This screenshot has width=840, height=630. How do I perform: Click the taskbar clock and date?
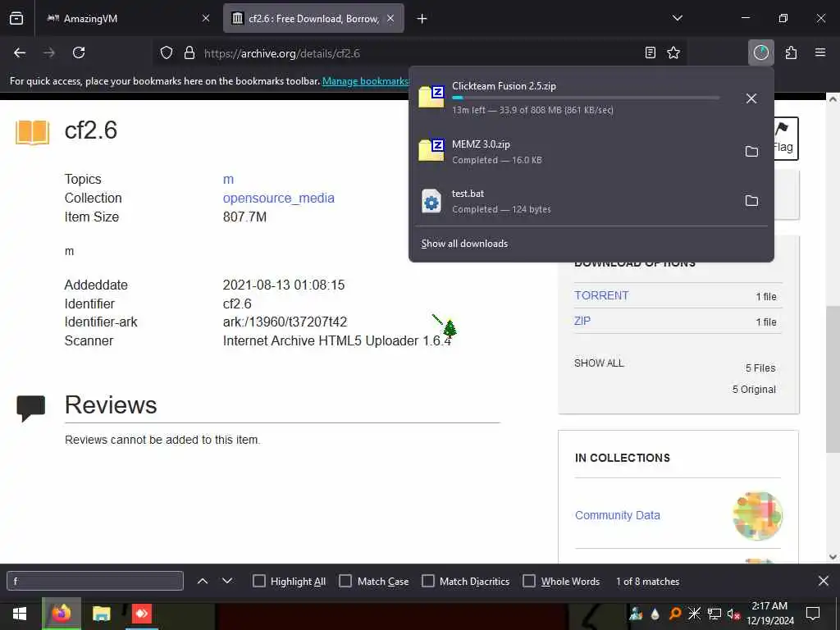769,614
